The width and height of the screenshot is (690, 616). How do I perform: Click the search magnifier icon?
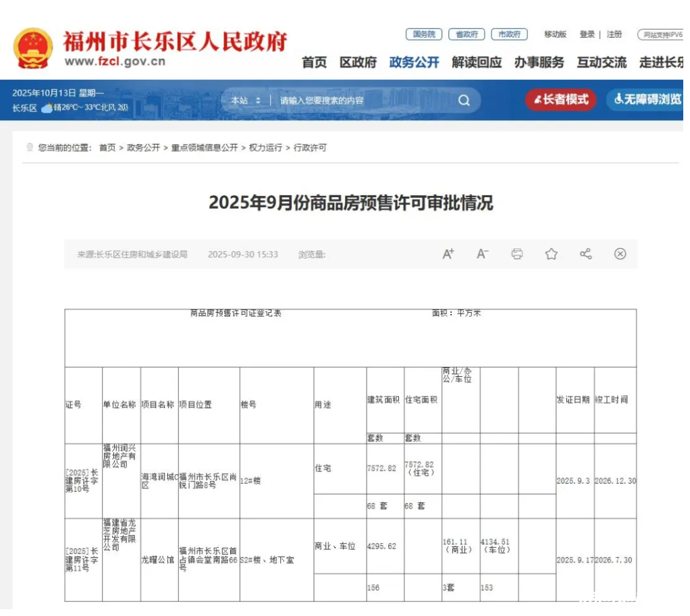point(464,101)
